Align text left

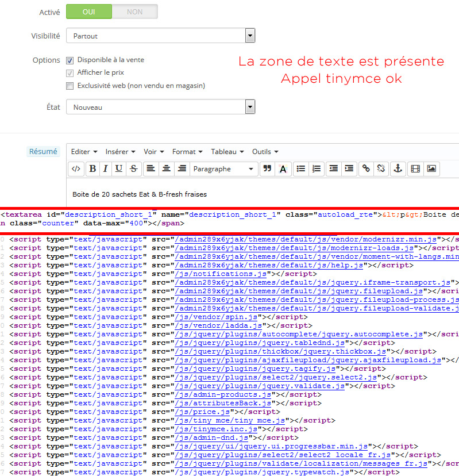151,169
